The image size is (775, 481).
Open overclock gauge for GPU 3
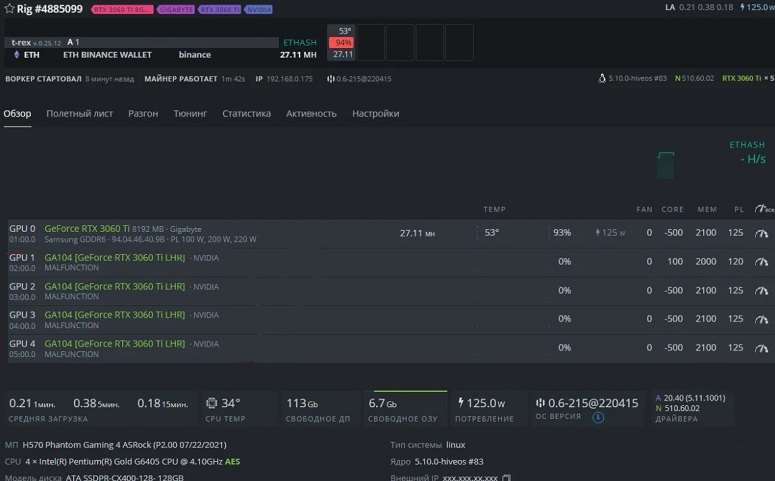761,319
